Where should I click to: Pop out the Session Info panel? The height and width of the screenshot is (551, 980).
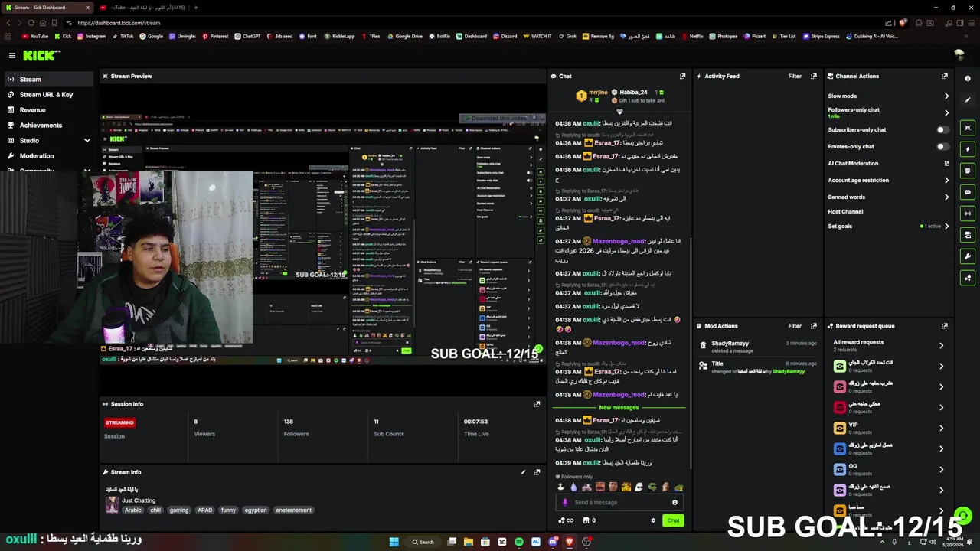pos(537,404)
